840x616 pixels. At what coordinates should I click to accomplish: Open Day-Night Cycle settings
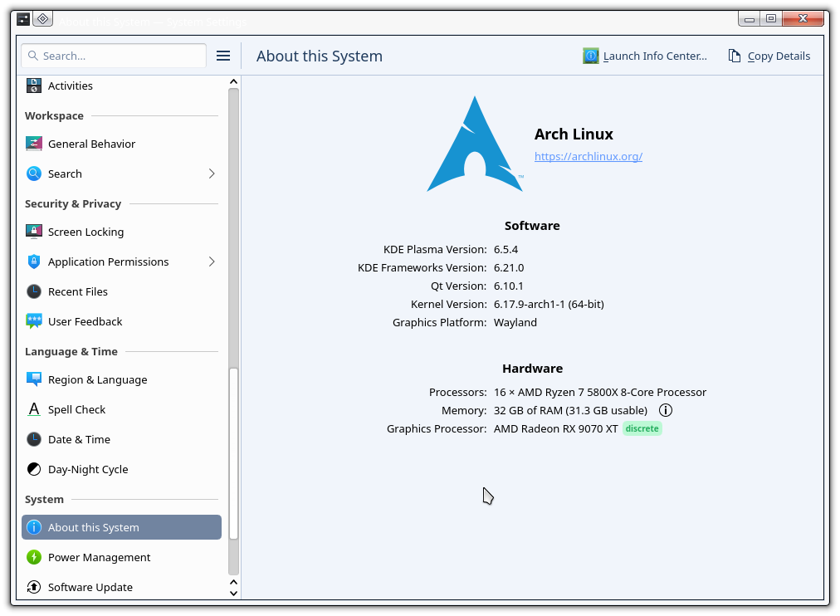122,469
